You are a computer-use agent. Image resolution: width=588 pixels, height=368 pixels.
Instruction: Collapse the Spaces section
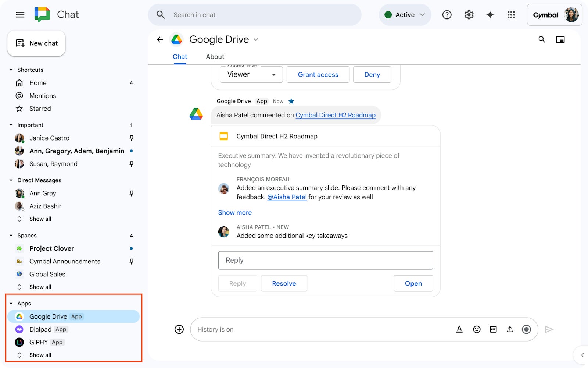tap(11, 236)
